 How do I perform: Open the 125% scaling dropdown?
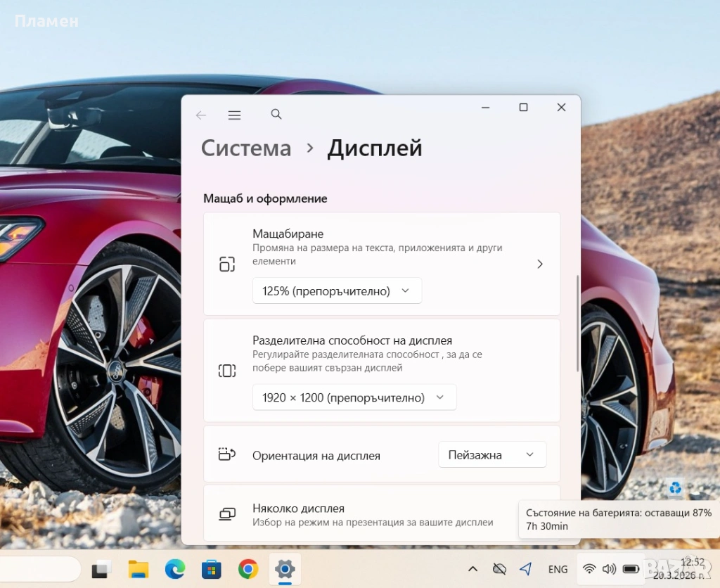(x=337, y=290)
